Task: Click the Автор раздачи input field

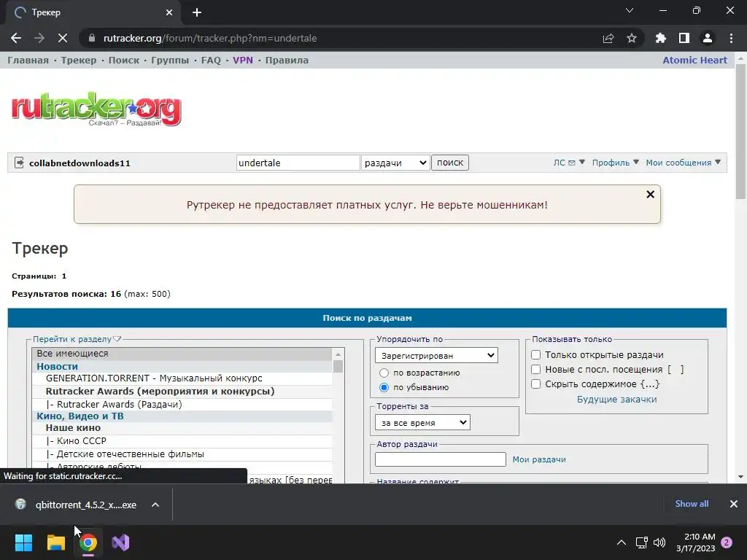Action: pos(441,459)
